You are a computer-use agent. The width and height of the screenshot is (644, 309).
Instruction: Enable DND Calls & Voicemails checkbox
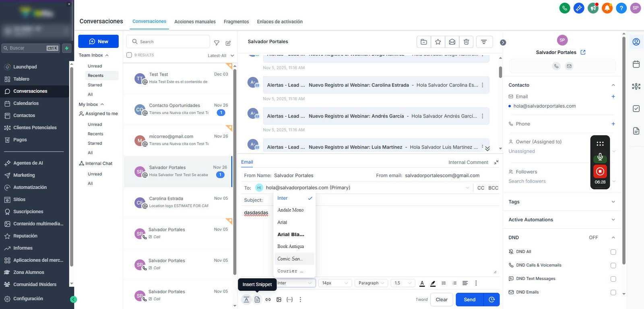(x=613, y=265)
